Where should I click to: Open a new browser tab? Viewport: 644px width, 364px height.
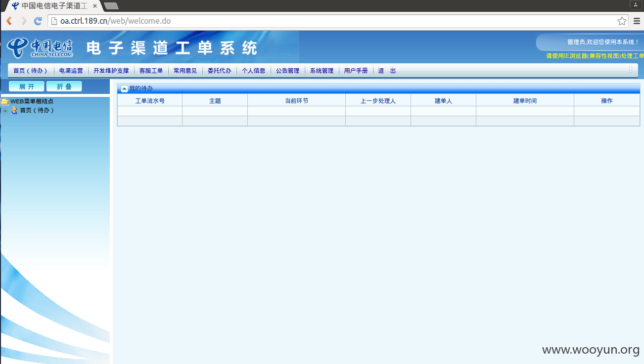coord(111,6)
